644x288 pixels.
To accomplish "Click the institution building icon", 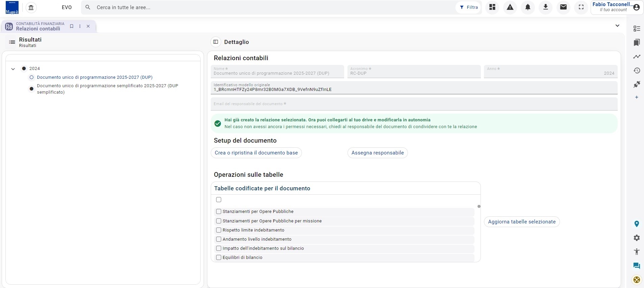I will tap(31, 7).
